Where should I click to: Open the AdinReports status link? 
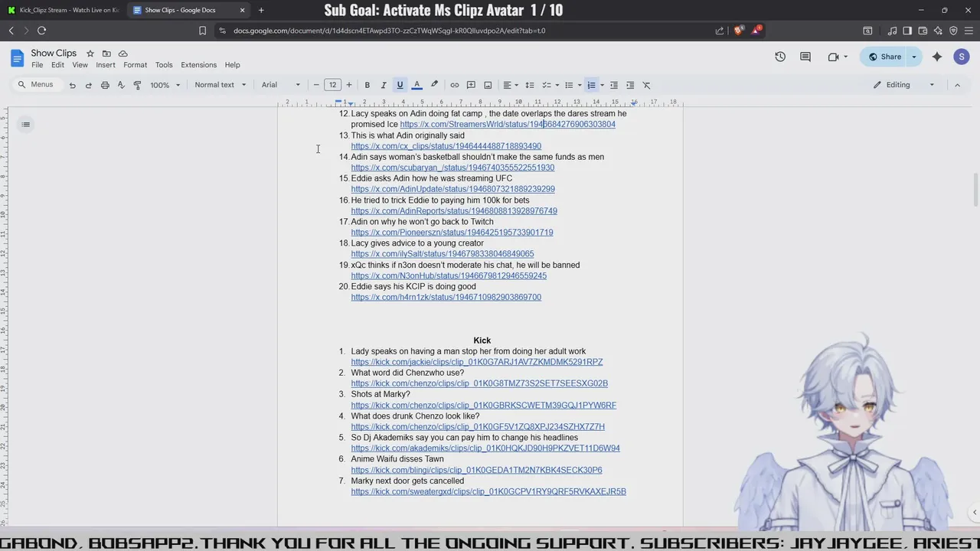tap(454, 211)
